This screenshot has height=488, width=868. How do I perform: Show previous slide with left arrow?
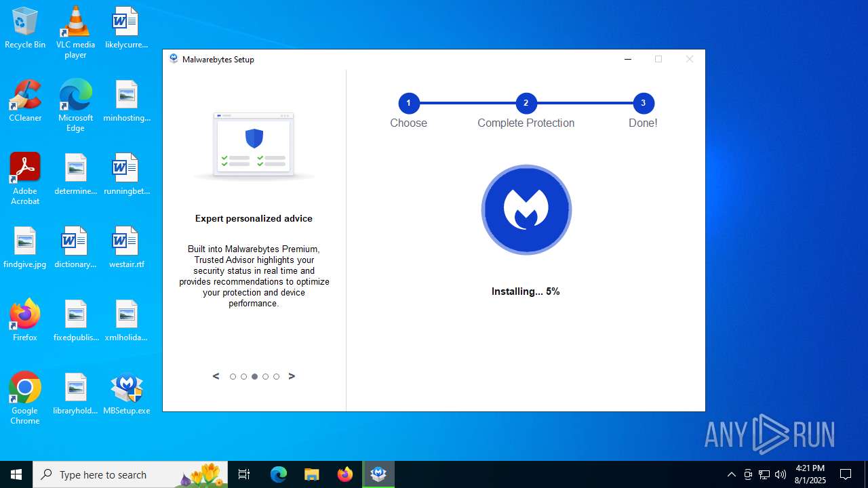tap(216, 376)
